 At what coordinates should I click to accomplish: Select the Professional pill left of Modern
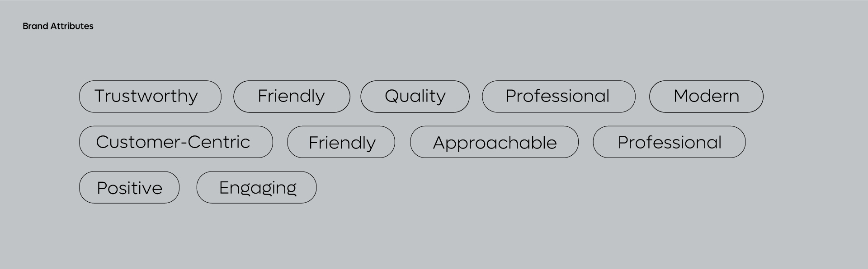point(558,97)
